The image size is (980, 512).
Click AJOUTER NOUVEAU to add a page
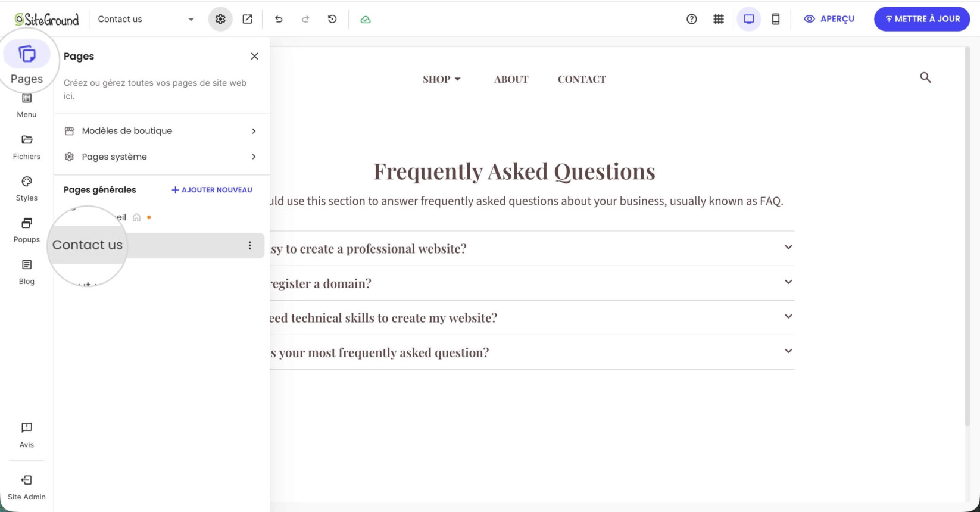(x=212, y=190)
